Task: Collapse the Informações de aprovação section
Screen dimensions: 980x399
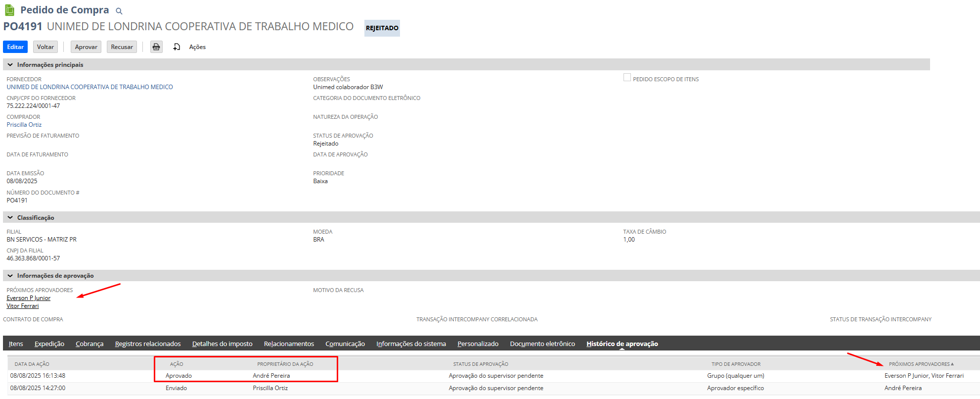Action: coord(10,276)
